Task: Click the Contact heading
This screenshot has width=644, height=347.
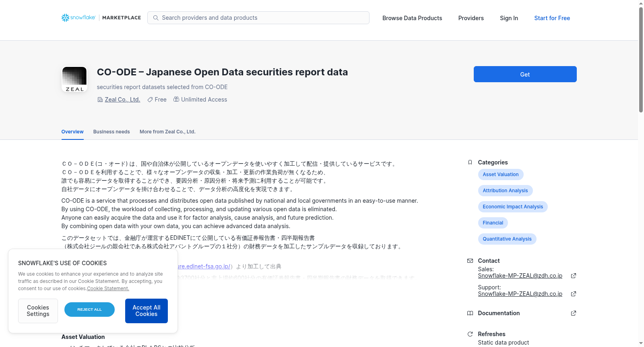Action: point(489,261)
